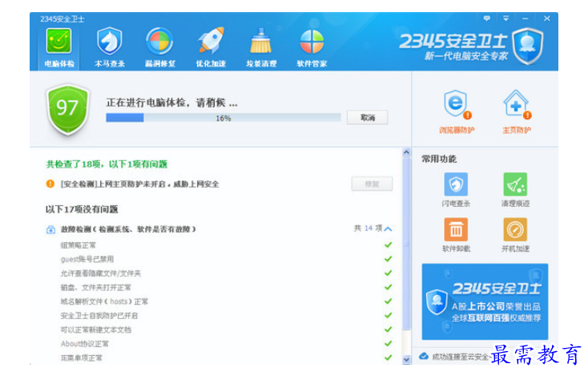Launch the 闪电查杀 quick scan icon

456,184
